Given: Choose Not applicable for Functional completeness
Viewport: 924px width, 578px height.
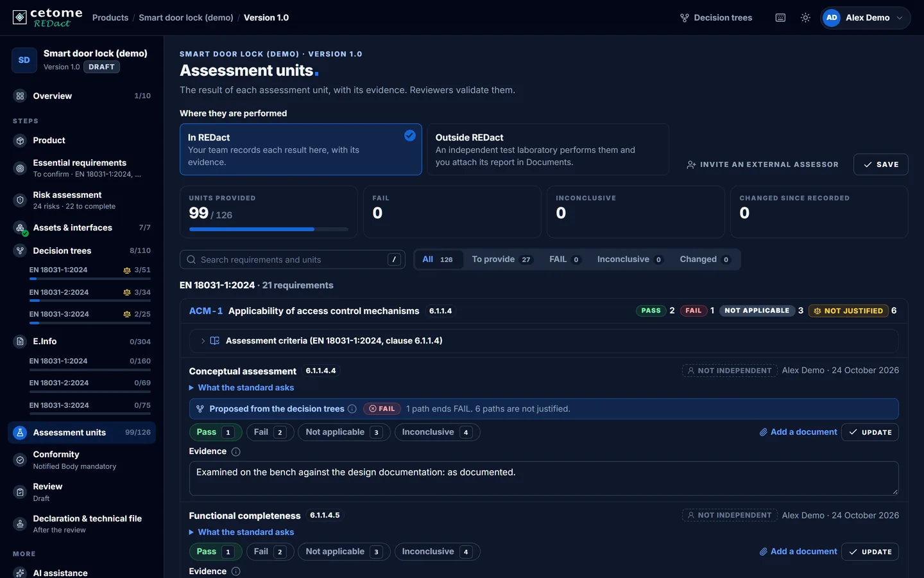Looking at the screenshot, I should coord(344,552).
